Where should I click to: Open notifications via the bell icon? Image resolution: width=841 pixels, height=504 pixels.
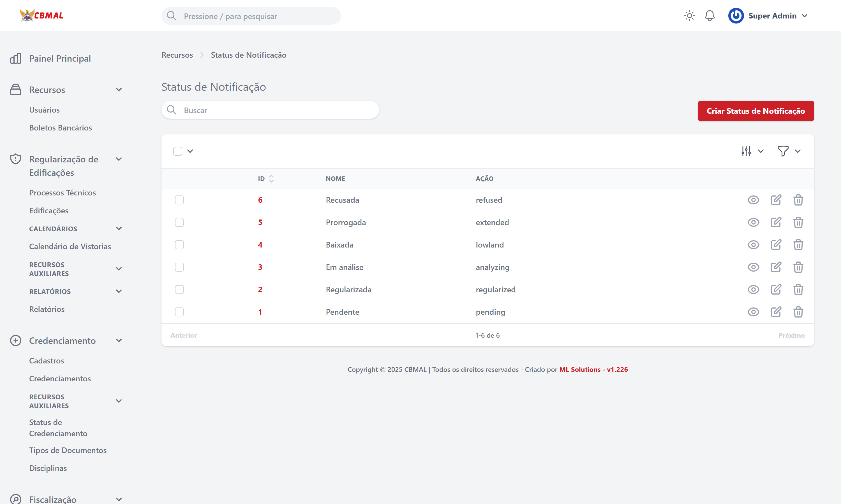click(x=710, y=16)
